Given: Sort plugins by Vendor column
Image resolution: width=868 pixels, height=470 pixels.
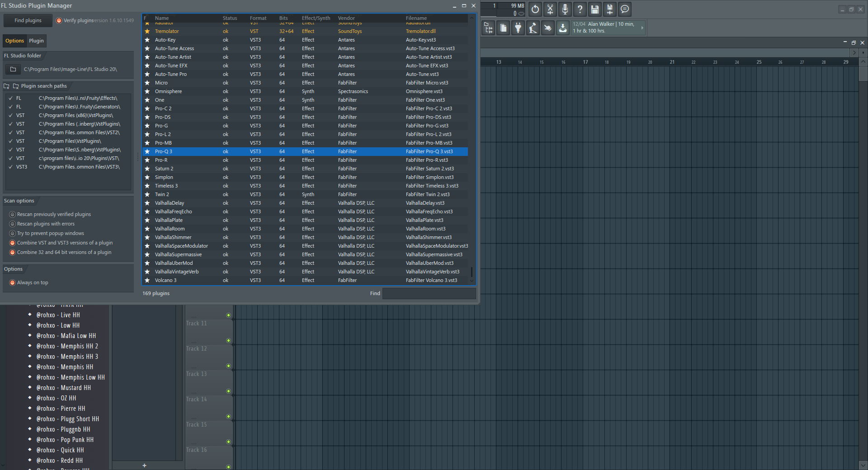Looking at the screenshot, I should 346,18.
